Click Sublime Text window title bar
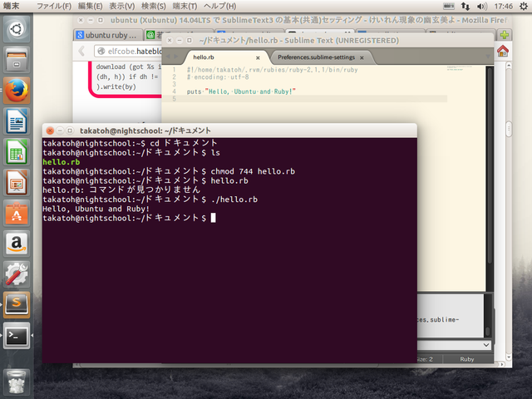532x399 pixels. click(x=328, y=41)
